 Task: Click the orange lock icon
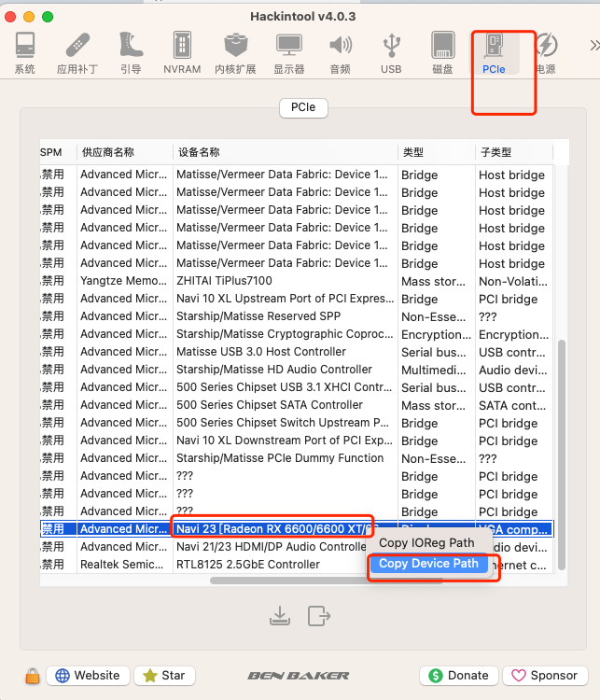(x=32, y=676)
